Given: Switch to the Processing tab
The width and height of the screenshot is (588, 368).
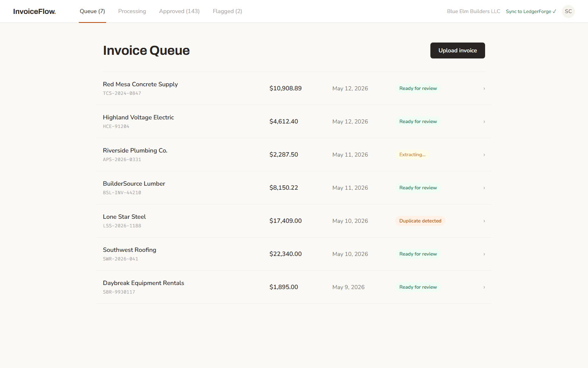Looking at the screenshot, I should pyautogui.click(x=132, y=11).
